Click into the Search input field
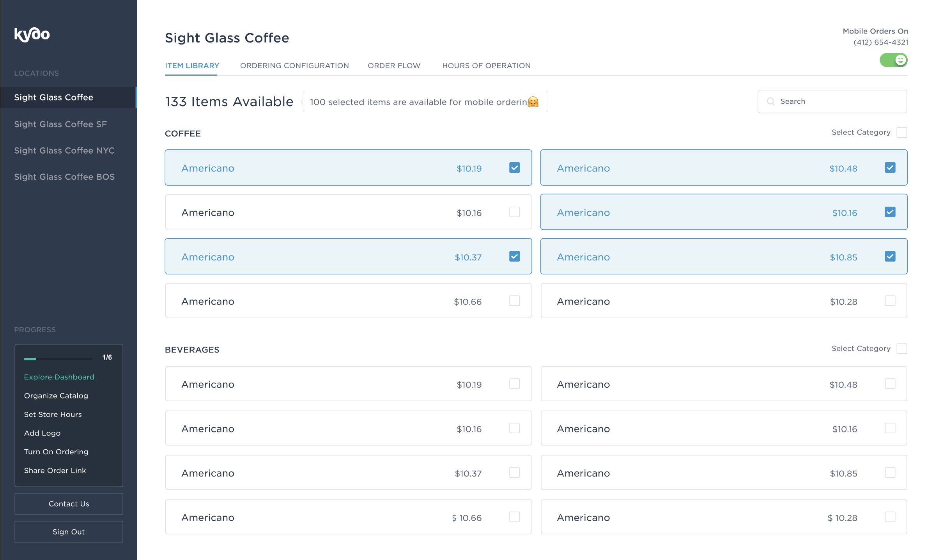Viewport: 935px width, 560px height. 832,101
